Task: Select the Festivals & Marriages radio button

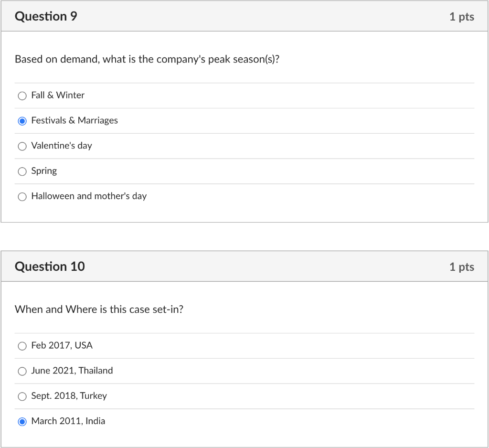Action: pyautogui.click(x=22, y=121)
